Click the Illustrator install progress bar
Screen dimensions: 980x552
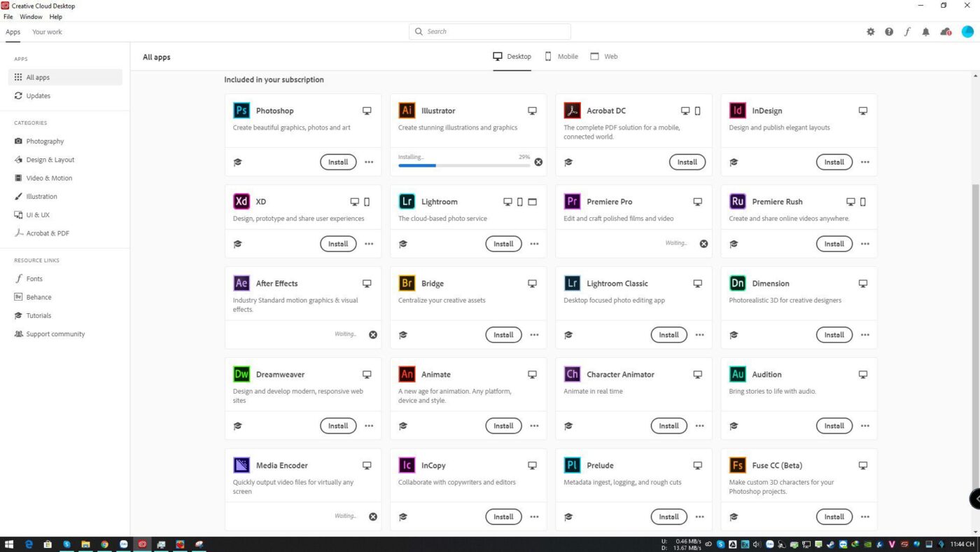coord(463,165)
